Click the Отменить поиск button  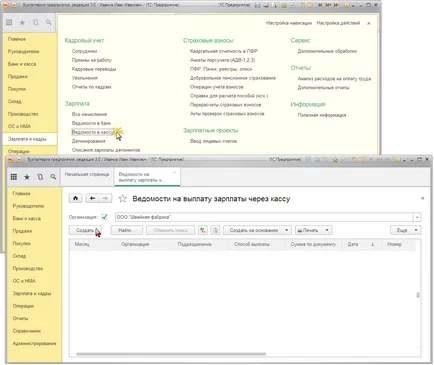click(171, 230)
